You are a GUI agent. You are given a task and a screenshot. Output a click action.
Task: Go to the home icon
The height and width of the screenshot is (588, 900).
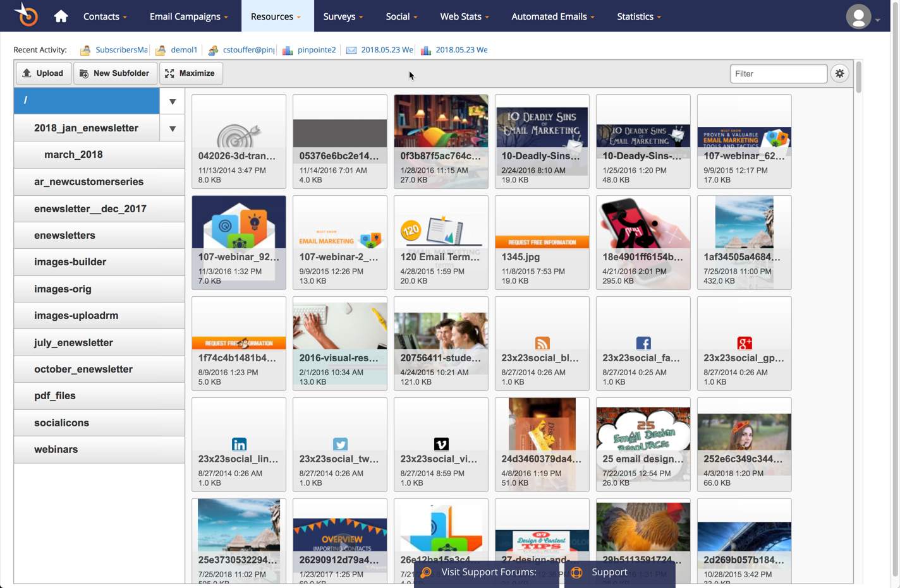pyautogui.click(x=61, y=16)
